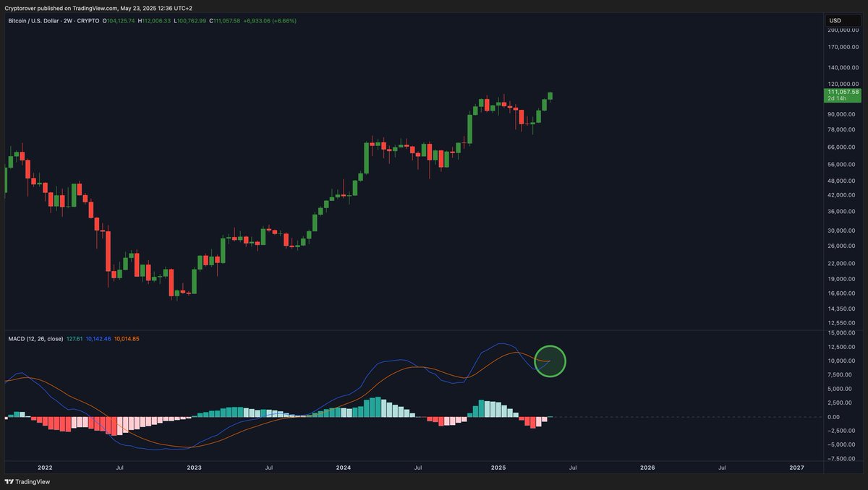Click the 16,600.00 price axis label
This screenshot has height=490, width=868.
(843, 293)
